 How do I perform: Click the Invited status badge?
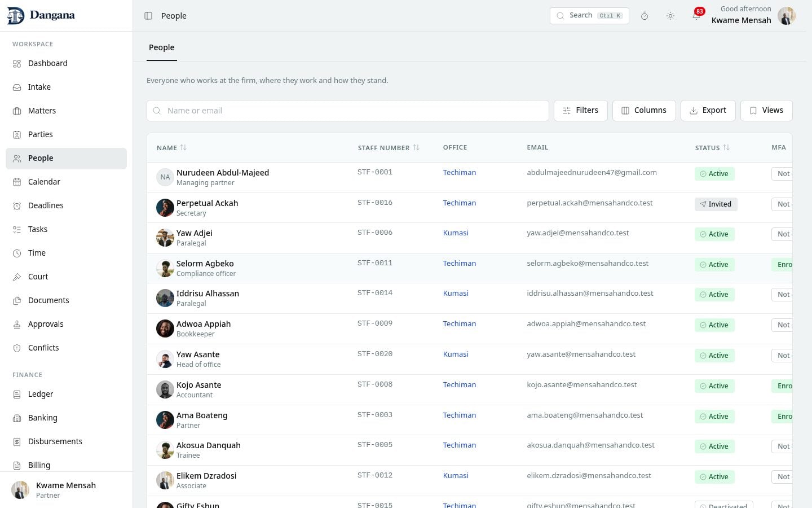(x=716, y=204)
